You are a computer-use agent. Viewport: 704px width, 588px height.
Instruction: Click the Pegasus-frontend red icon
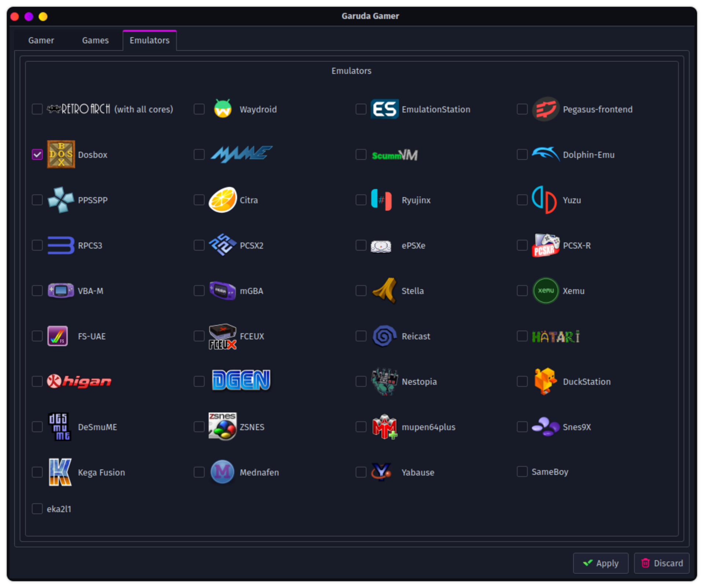coord(546,109)
